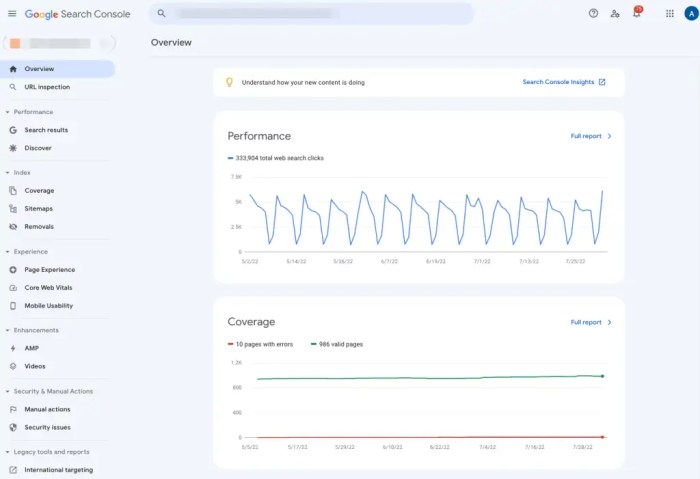
Task: Open the Google apps grid
Action: tap(670, 13)
